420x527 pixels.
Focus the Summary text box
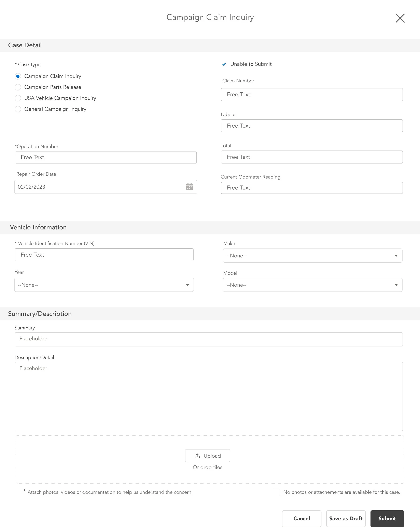pos(209,339)
